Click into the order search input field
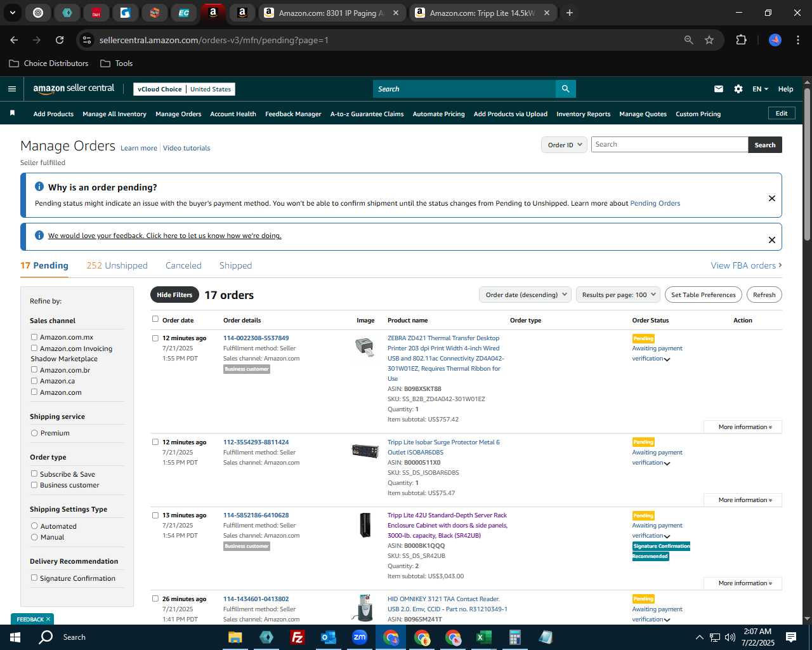The width and height of the screenshot is (812, 650). 669,145
